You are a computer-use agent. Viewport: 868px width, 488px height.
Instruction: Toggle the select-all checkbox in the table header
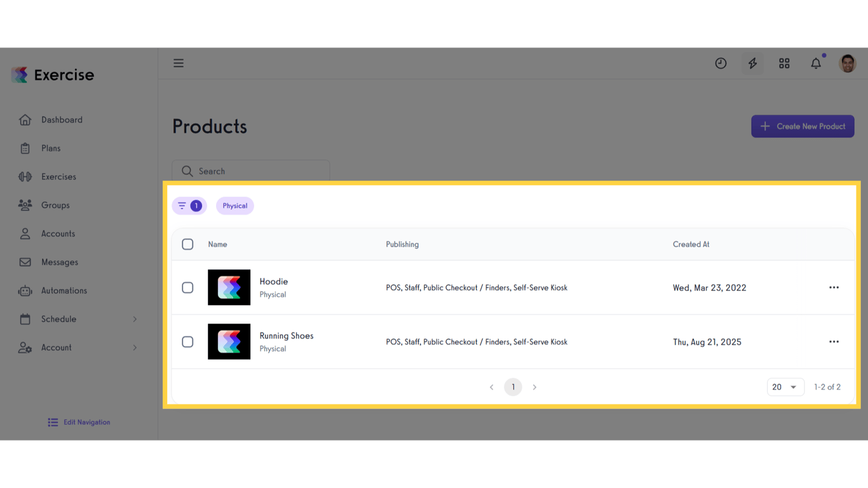(187, 243)
